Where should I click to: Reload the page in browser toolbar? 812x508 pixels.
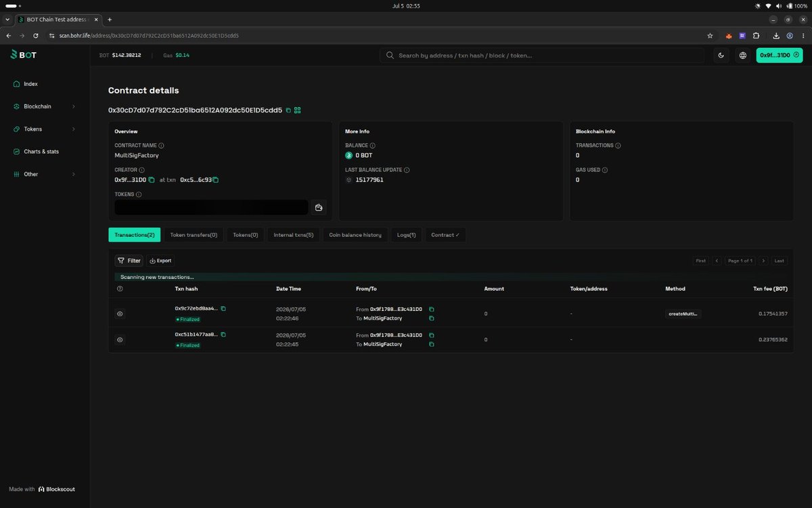coord(37,36)
